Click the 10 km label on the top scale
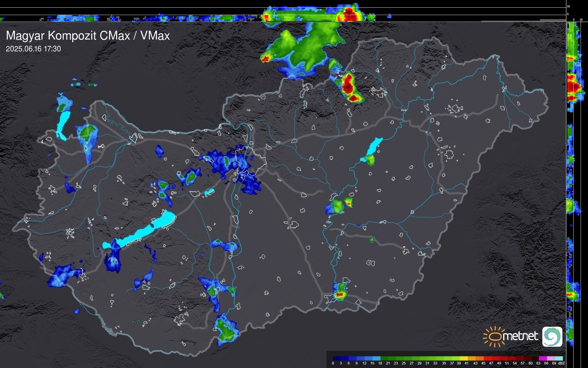The image size is (588, 368). 568,6
